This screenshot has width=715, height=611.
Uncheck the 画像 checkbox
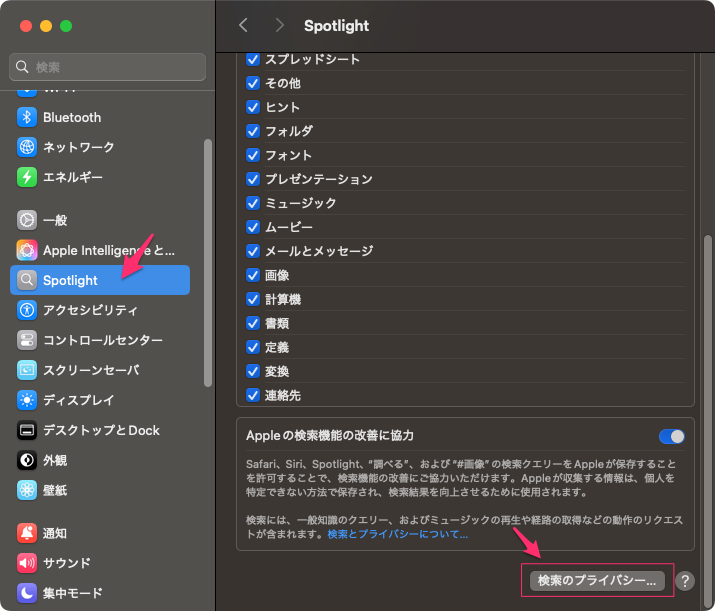(x=253, y=275)
